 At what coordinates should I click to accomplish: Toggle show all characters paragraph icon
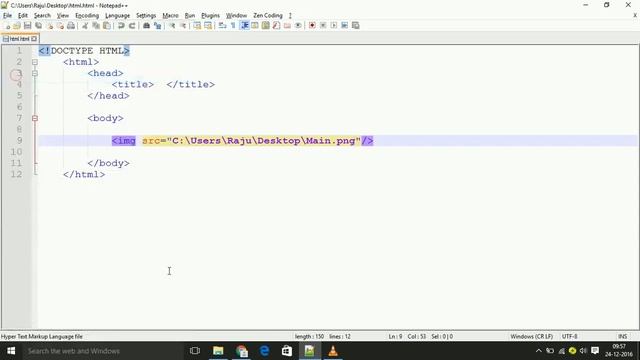click(x=233, y=25)
